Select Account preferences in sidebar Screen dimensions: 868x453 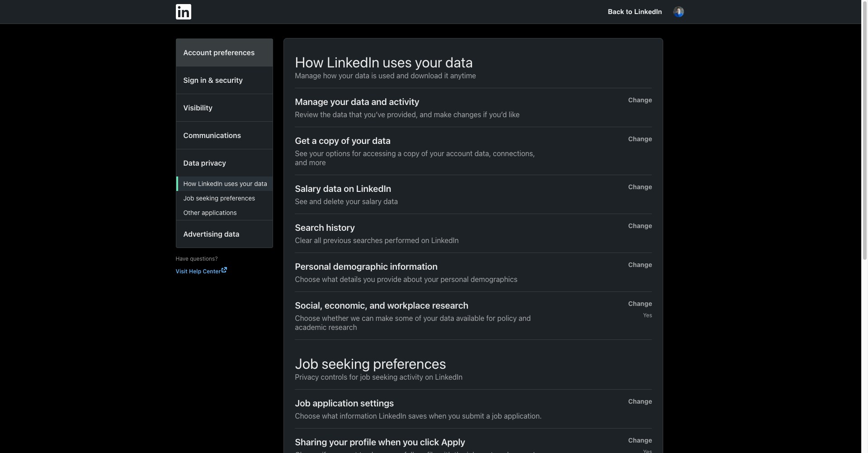219,53
